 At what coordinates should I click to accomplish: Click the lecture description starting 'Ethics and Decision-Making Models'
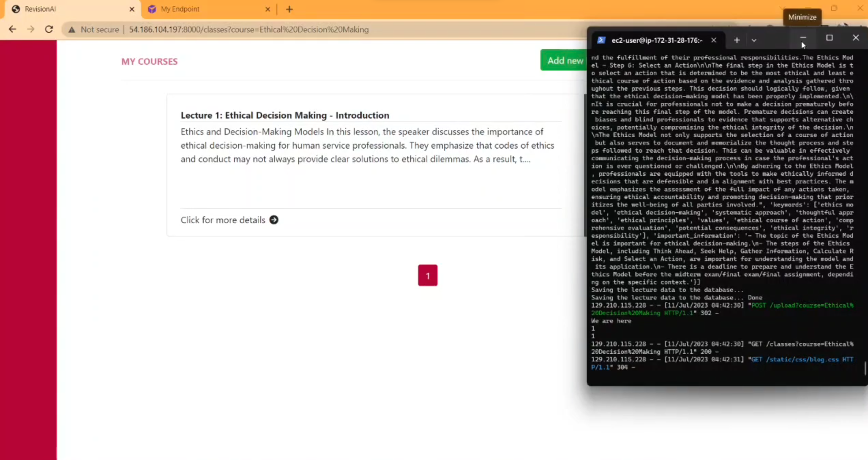(368, 145)
